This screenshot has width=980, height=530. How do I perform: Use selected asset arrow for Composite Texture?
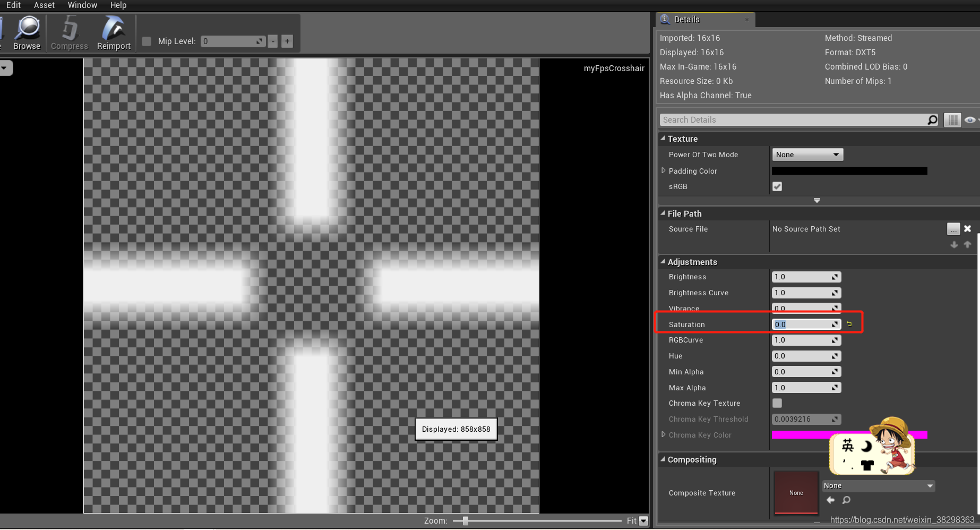click(x=831, y=500)
